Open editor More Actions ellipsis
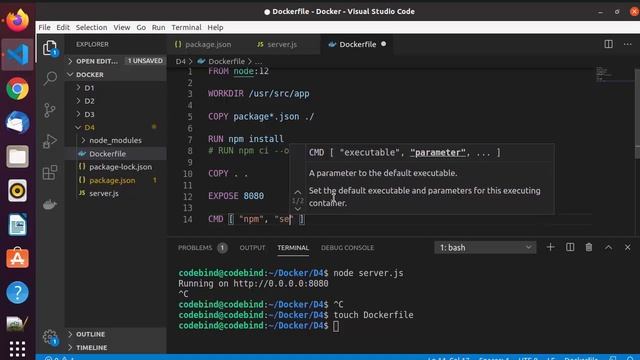640x360 pixels. (627, 44)
